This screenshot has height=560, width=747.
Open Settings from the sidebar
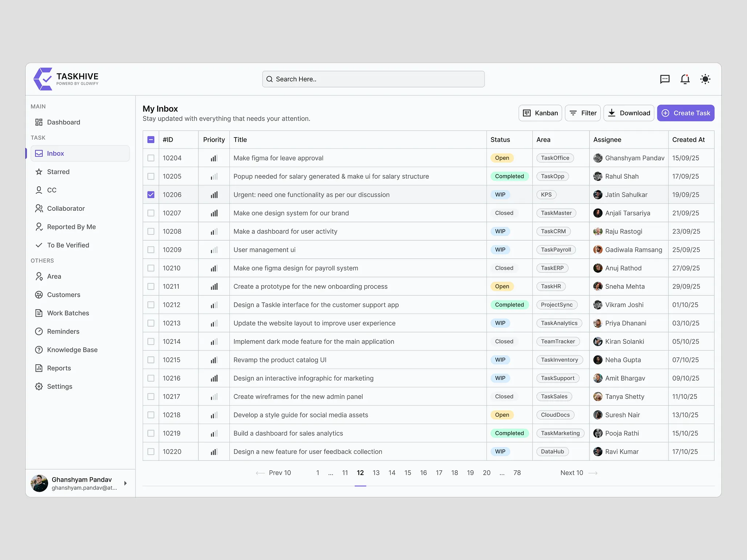point(59,386)
